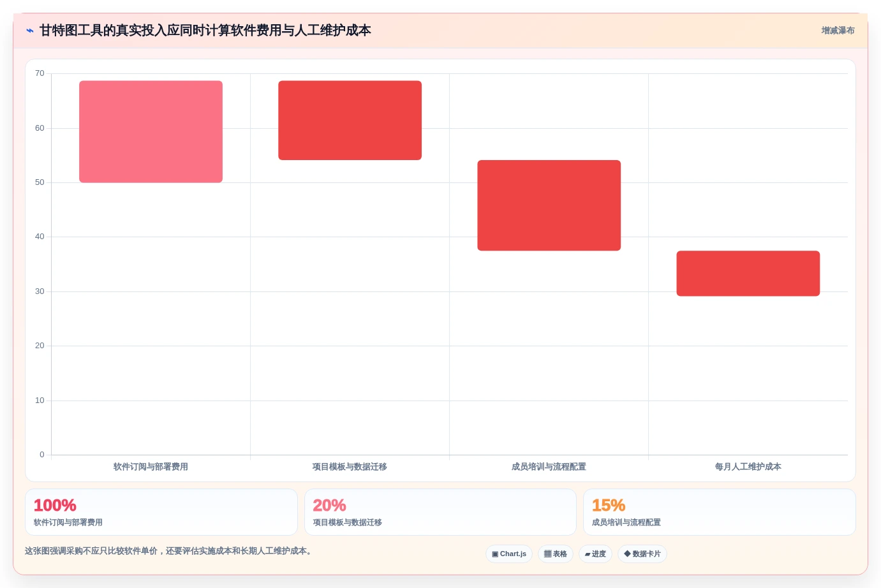
Task: Click the blue lightning icon beside the title
Action: (x=29, y=31)
